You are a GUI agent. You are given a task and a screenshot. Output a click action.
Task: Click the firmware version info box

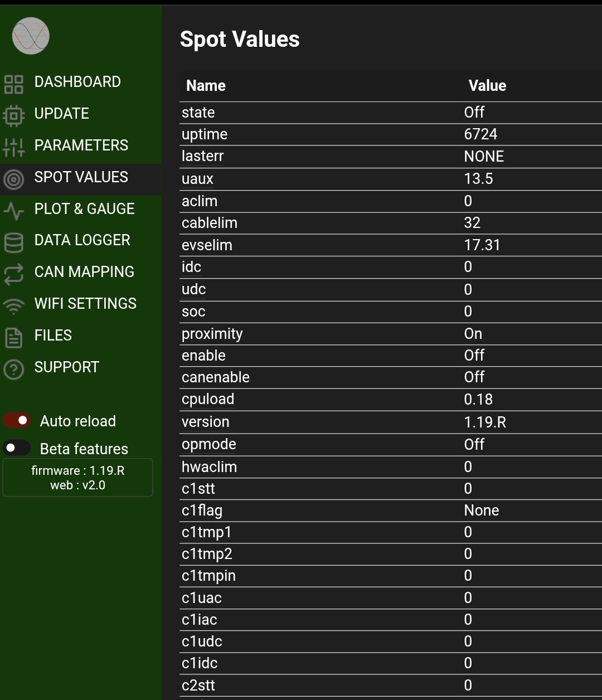(77, 478)
